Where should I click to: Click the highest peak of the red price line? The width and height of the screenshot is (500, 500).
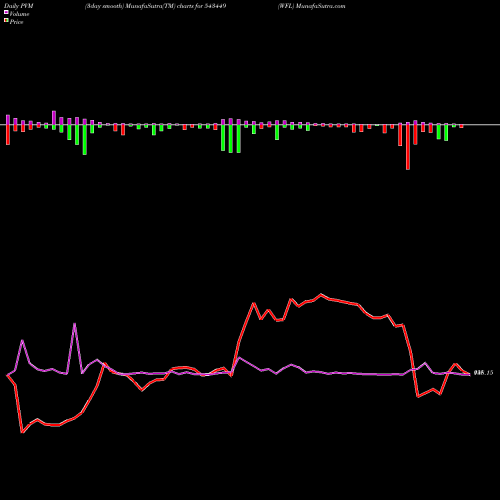pyautogui.click(x=321, y=294)
